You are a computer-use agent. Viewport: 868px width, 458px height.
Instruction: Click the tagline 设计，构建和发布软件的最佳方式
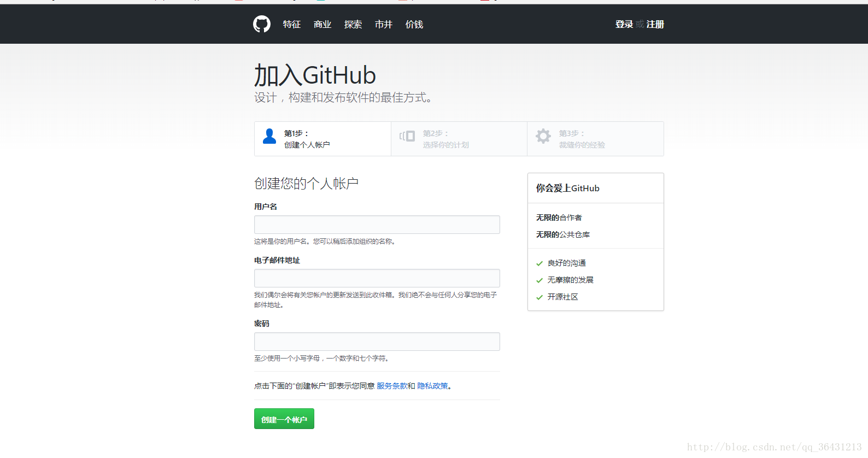[343, 98]
